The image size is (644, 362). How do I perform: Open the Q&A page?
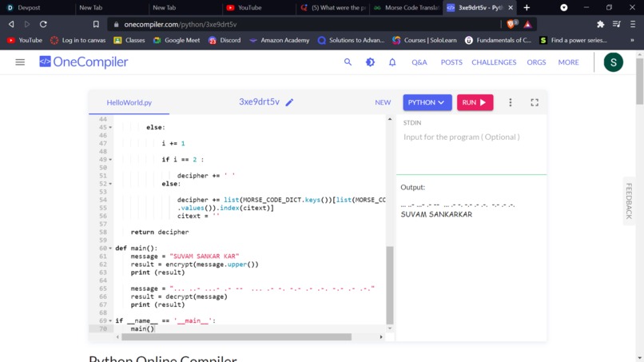click(x=419, y=62)
